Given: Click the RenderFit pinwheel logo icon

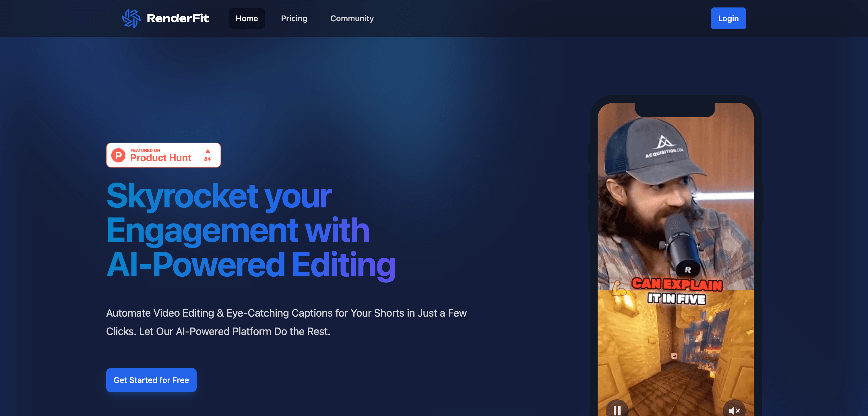Looking at the screenshot, I should [x=131, y=18].
